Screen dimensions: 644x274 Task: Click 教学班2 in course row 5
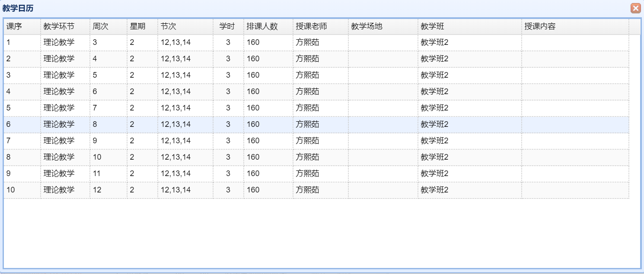(435, 108)
